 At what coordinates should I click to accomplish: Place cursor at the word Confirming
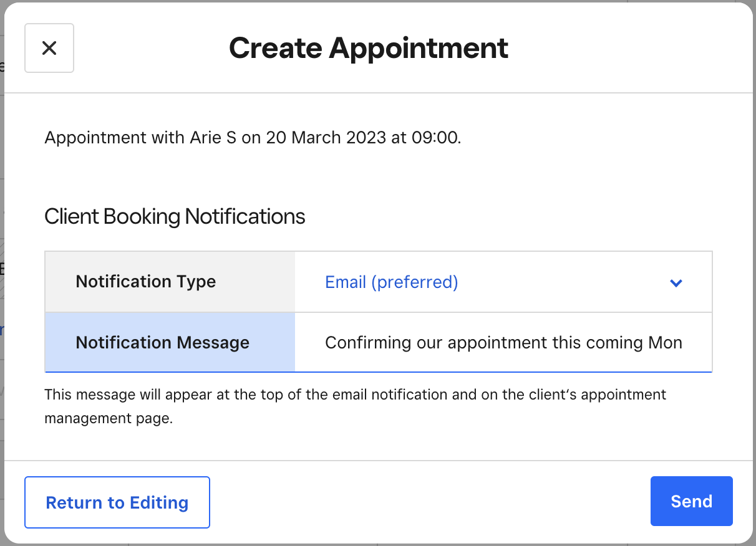pyautogui.click(x=360, y=343)
